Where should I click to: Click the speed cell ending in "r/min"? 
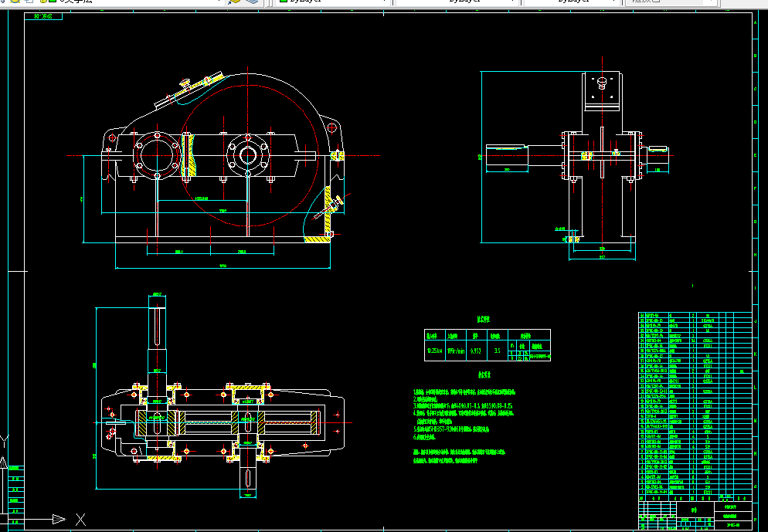click(456, 351)
